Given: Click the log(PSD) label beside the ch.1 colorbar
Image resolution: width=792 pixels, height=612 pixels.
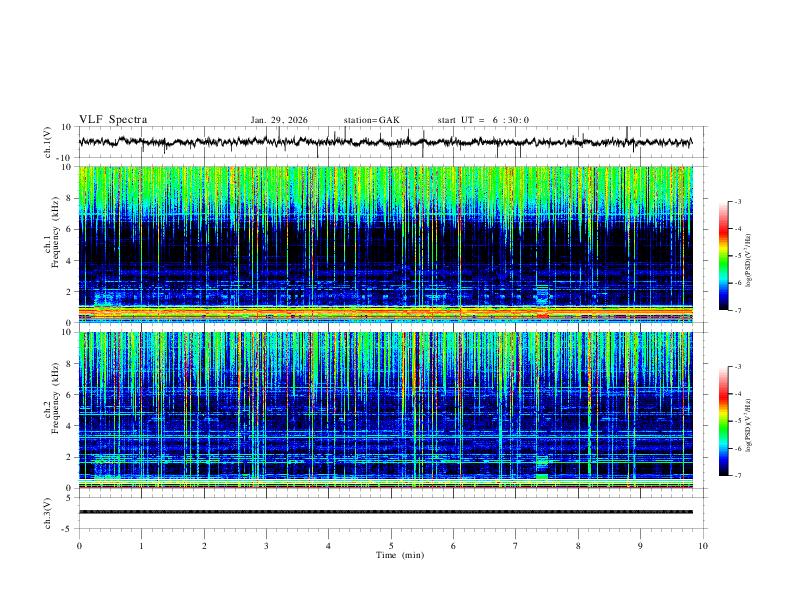Looking at the screenshot, I should 748,261.
